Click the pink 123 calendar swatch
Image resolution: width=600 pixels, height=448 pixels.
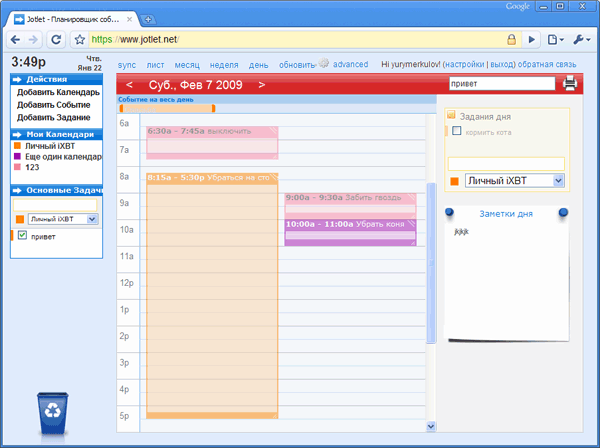tap(17, 167)
